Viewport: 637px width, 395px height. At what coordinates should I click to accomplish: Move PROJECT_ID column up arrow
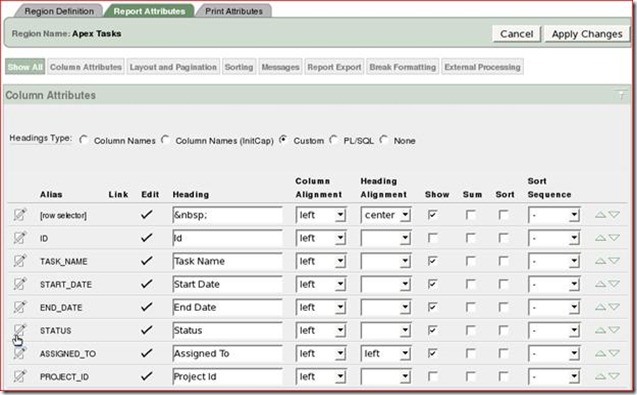[x=600, y=377]
